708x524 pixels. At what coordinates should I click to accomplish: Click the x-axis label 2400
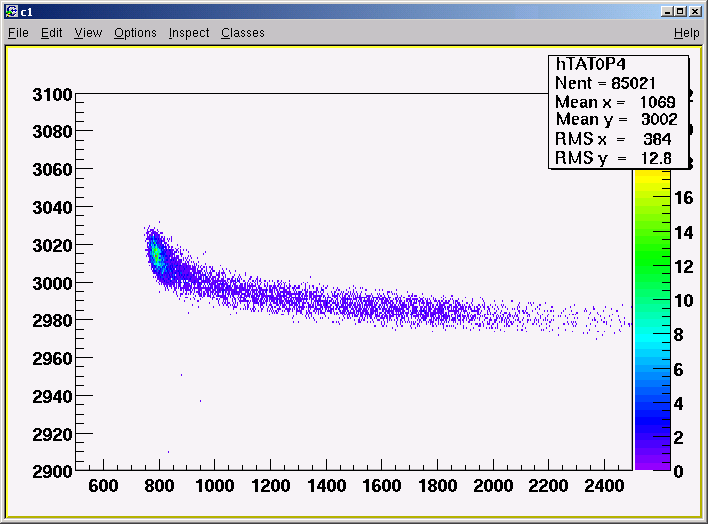[x=604, y=486]
